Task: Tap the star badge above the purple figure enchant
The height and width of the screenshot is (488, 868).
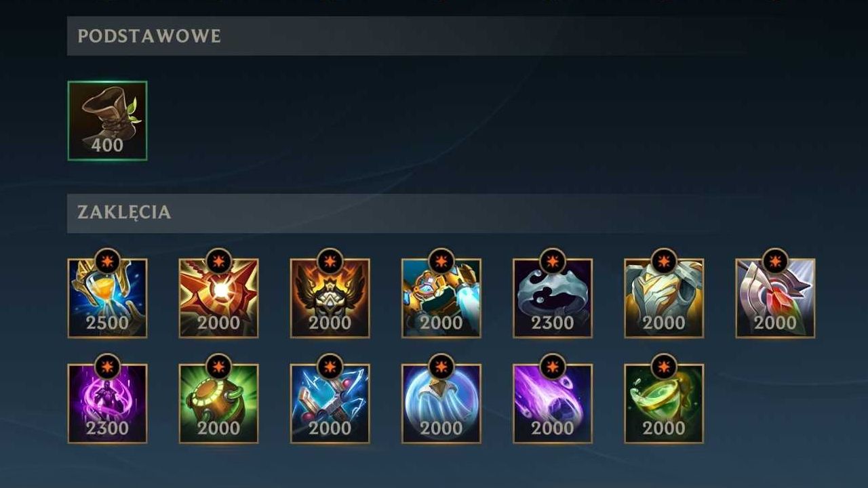Action: (107, 367)
